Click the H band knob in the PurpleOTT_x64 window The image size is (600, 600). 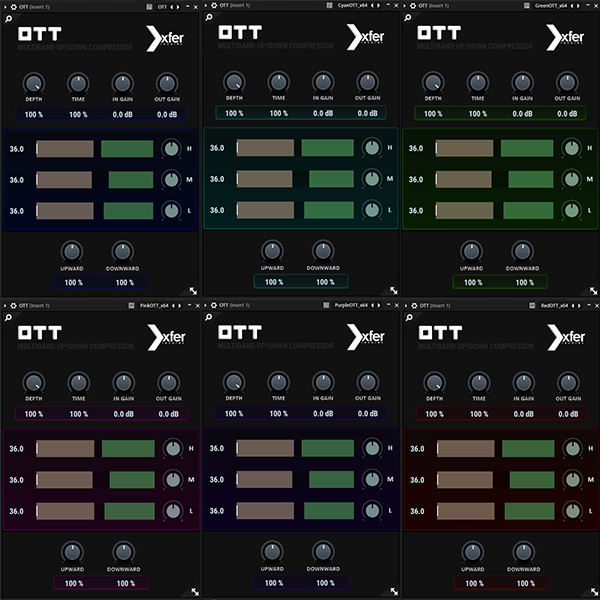coord(372,448)
